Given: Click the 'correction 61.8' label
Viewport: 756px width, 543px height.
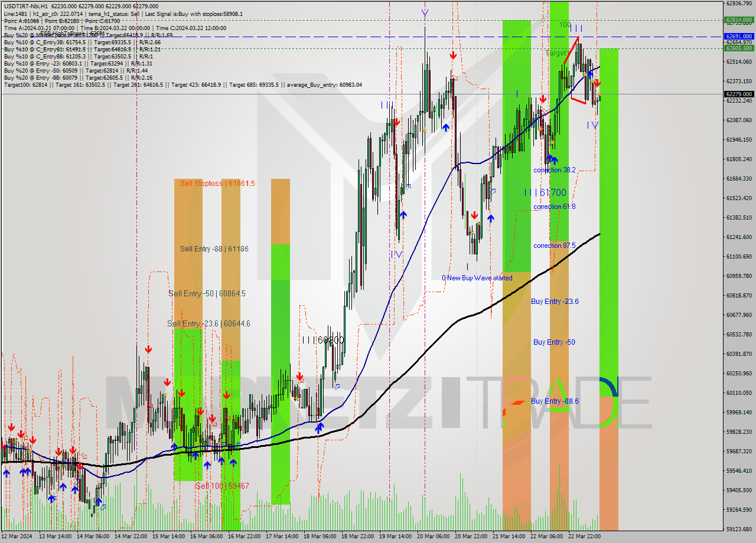Looking at the screenshot, I should pos(555,207).
